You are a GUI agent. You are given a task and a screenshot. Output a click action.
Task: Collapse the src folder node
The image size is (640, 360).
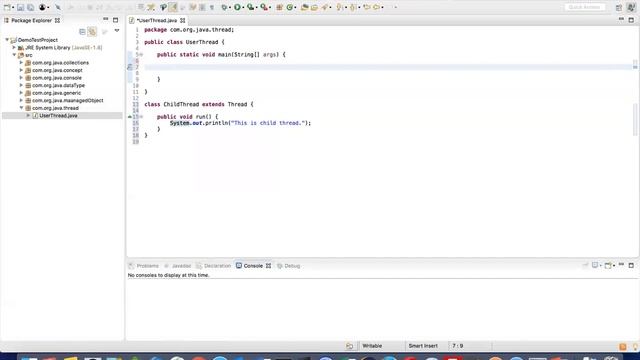click(14, 55)
